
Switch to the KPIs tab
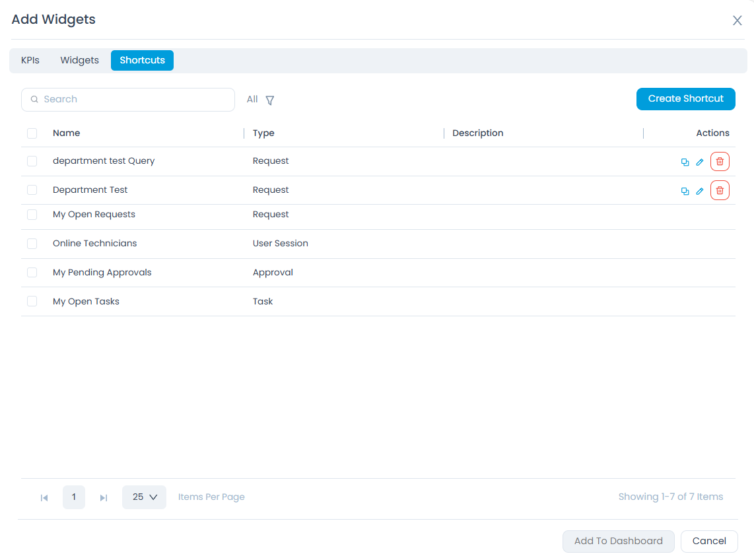(x=30, y=60)
